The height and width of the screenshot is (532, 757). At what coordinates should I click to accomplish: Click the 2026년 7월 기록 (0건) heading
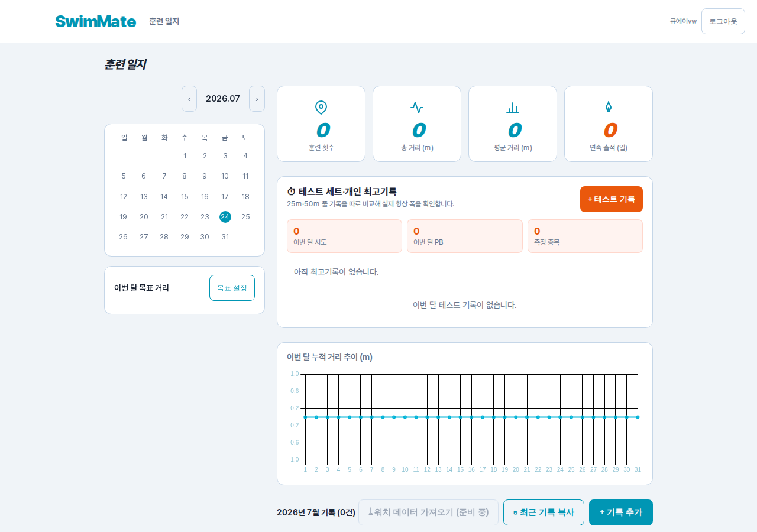tap(316, 512)
